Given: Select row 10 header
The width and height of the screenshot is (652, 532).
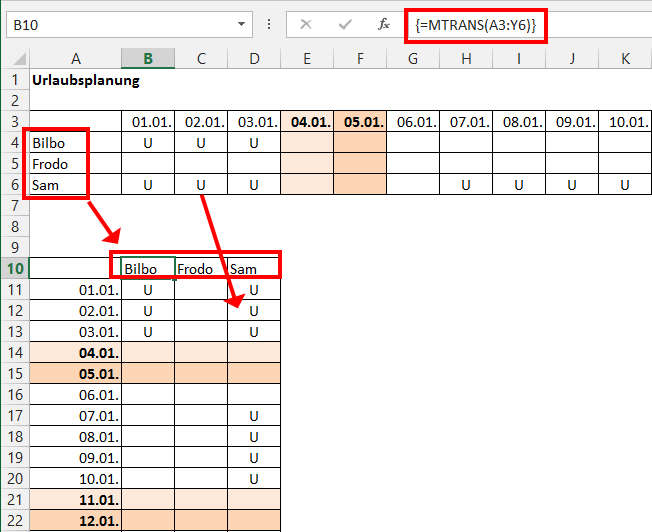Looking at the screenshot, I should (x=15, y=268).
